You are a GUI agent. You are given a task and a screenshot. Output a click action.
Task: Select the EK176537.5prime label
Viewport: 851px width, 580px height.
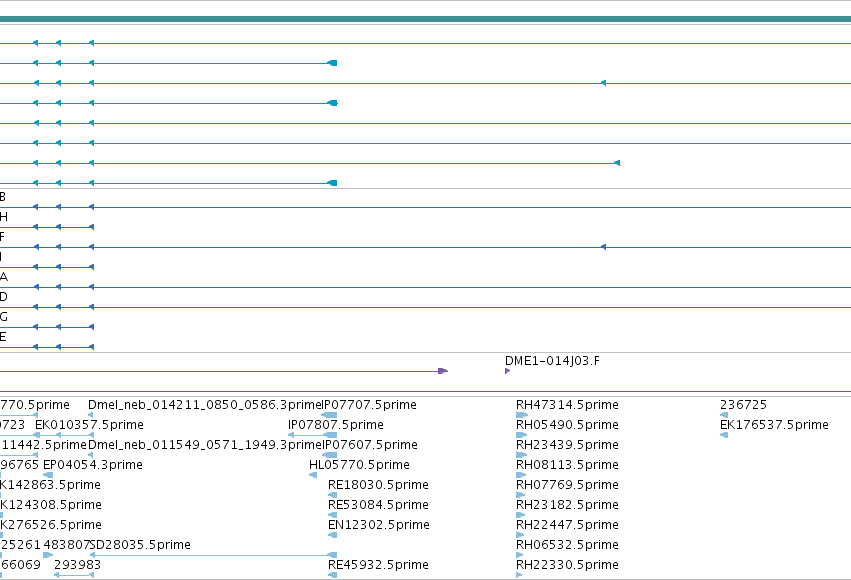[774, 424]
